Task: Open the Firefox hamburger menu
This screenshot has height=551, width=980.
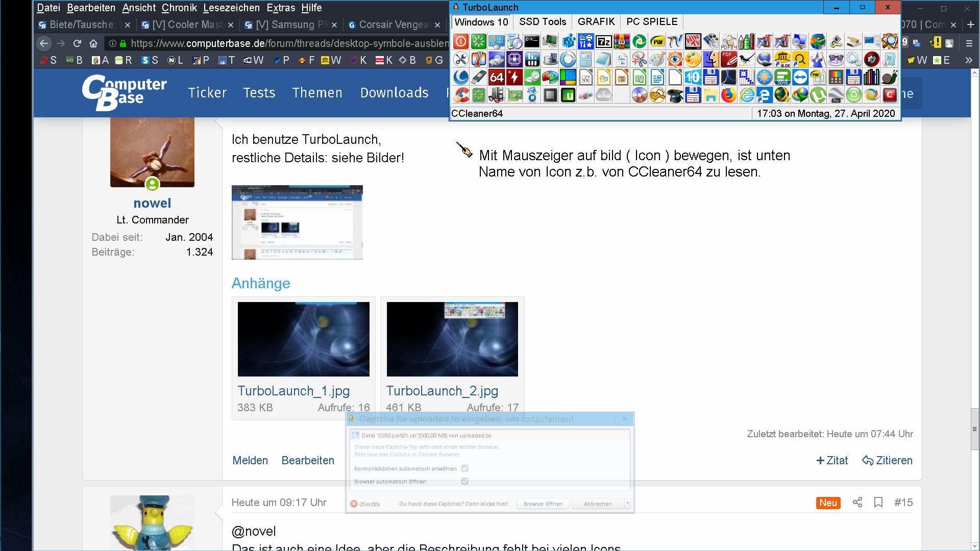Action: pos(969,43)
